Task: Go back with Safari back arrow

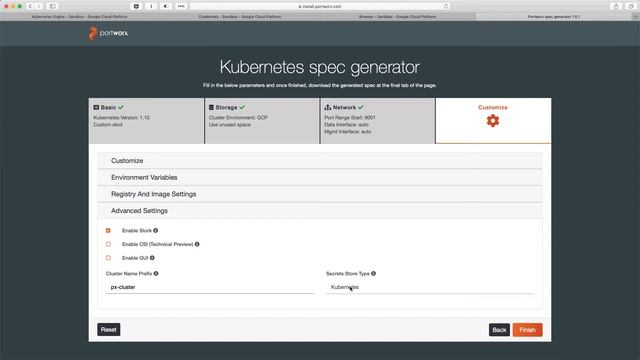Action: pos(30,6)
